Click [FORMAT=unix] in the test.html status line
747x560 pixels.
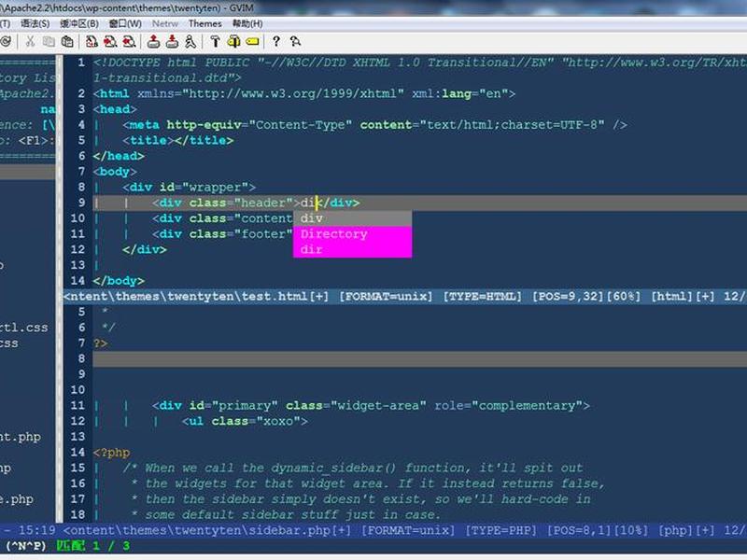[x=386, y=297]
